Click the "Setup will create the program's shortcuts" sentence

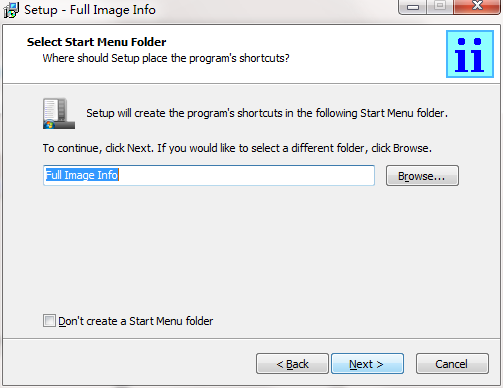coord(267,113)
